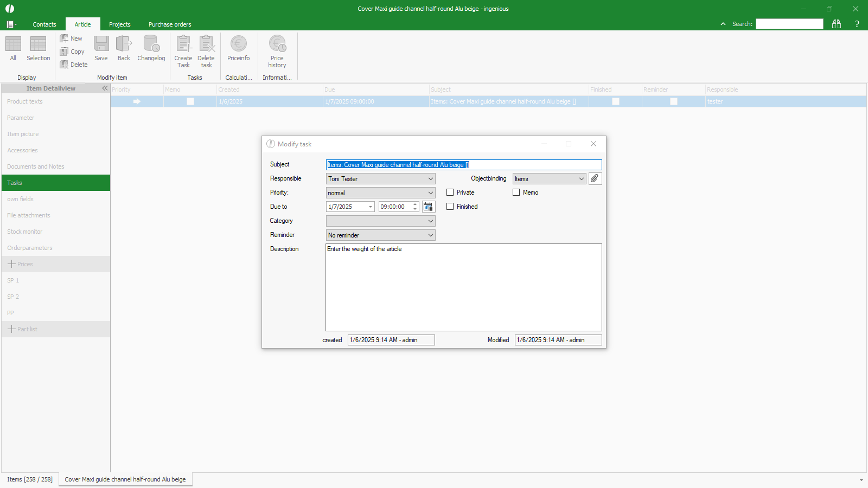Click into the Description text area
Screen dimensions: 868x488
click(463, 287)
